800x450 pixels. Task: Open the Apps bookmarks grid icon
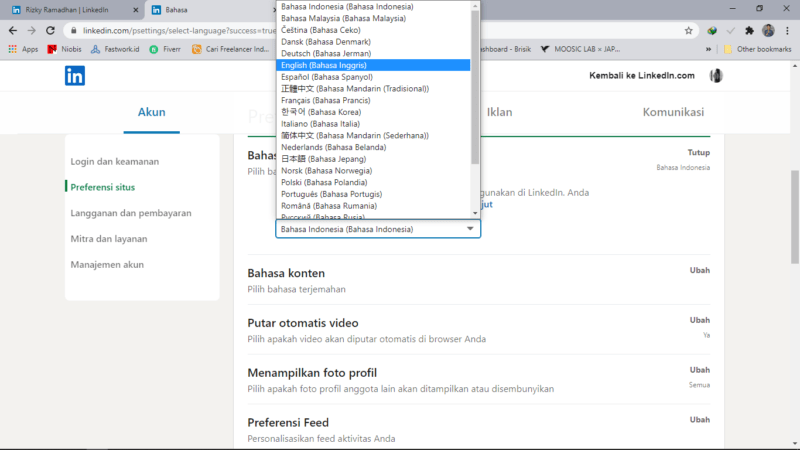[x=23, y=49]
